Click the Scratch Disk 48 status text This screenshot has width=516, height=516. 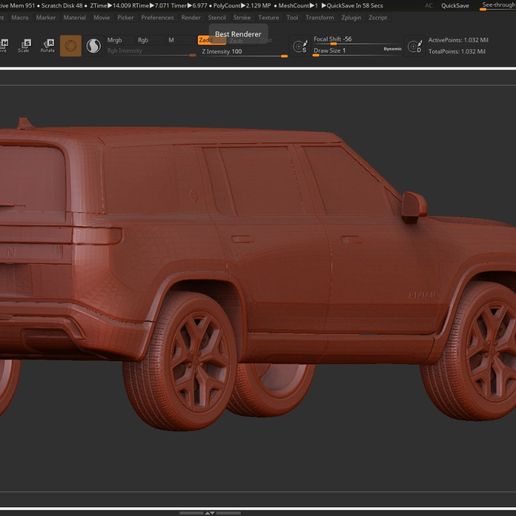pos(62,6)
